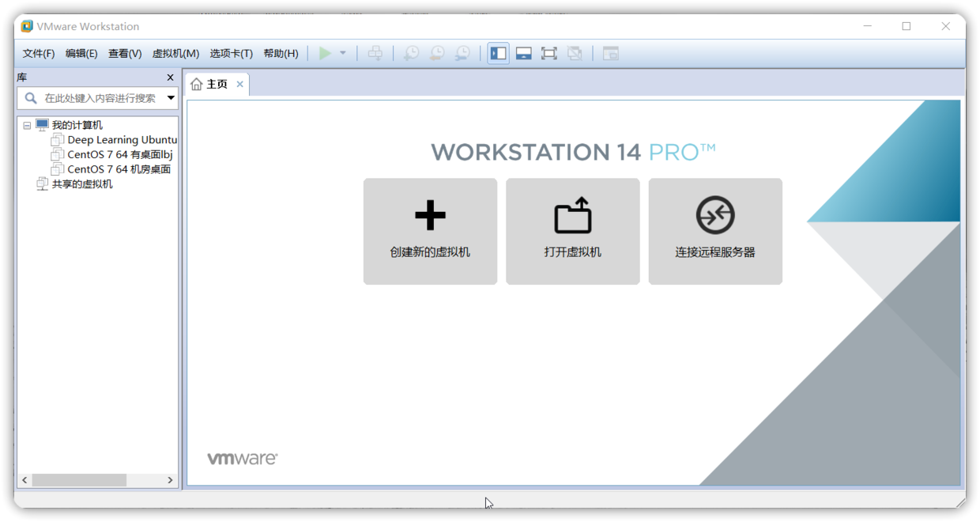Expand the power button dropdown arrow
The height and width of the screenshot is (522, 980).
pyautogui.click(x=341, y=53)
